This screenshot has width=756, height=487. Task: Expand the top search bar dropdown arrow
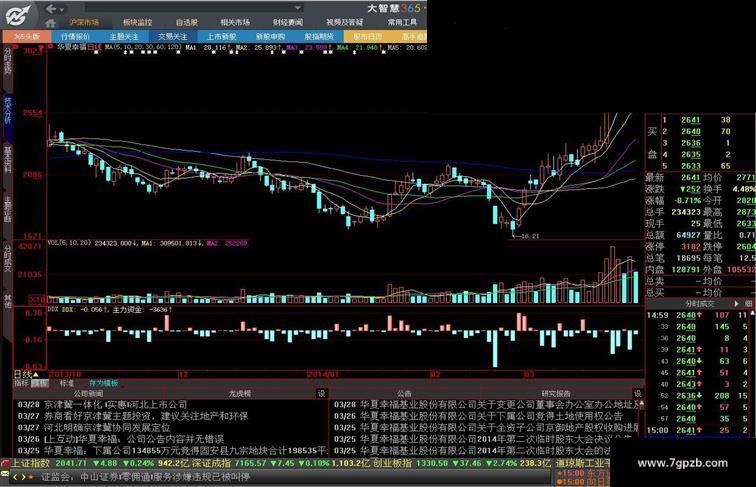pyautogui.click(x=297, y=8)
